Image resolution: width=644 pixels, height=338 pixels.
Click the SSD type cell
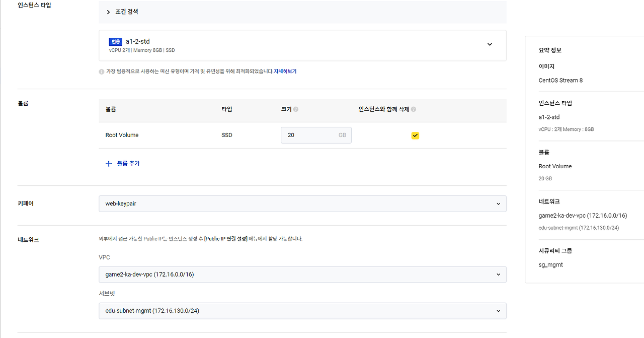click(227, 135)
